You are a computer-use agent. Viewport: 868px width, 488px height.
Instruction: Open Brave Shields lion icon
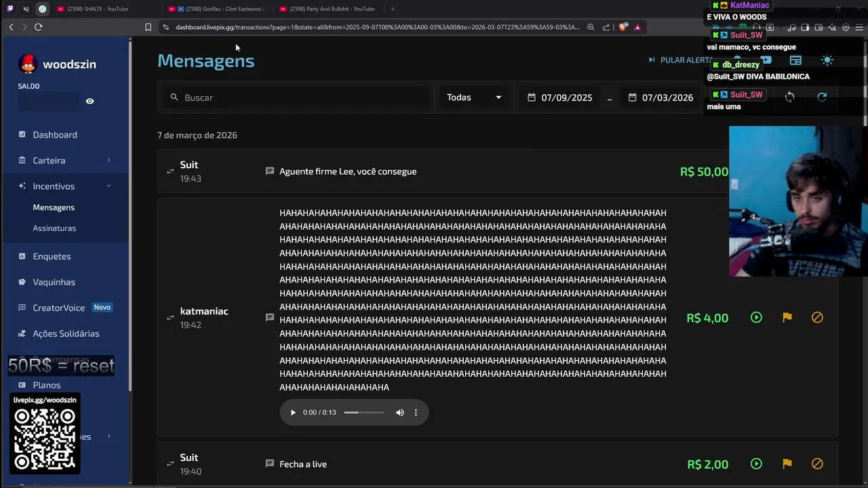pos(623,27)
